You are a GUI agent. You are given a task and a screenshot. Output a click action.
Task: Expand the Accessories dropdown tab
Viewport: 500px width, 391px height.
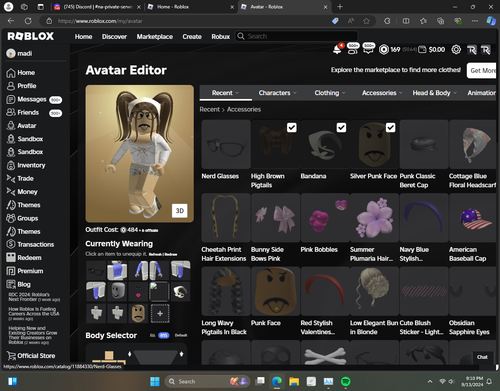click(382, 93)
